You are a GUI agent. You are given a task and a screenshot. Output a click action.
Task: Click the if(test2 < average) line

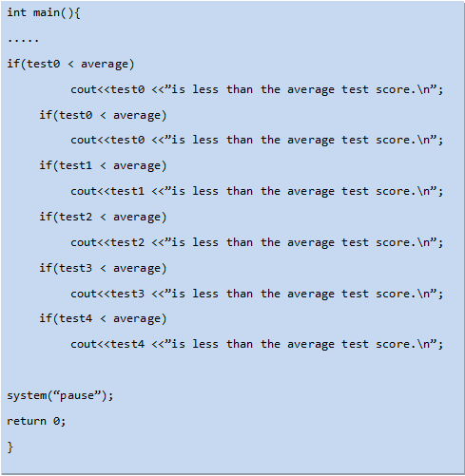[103, 218]
